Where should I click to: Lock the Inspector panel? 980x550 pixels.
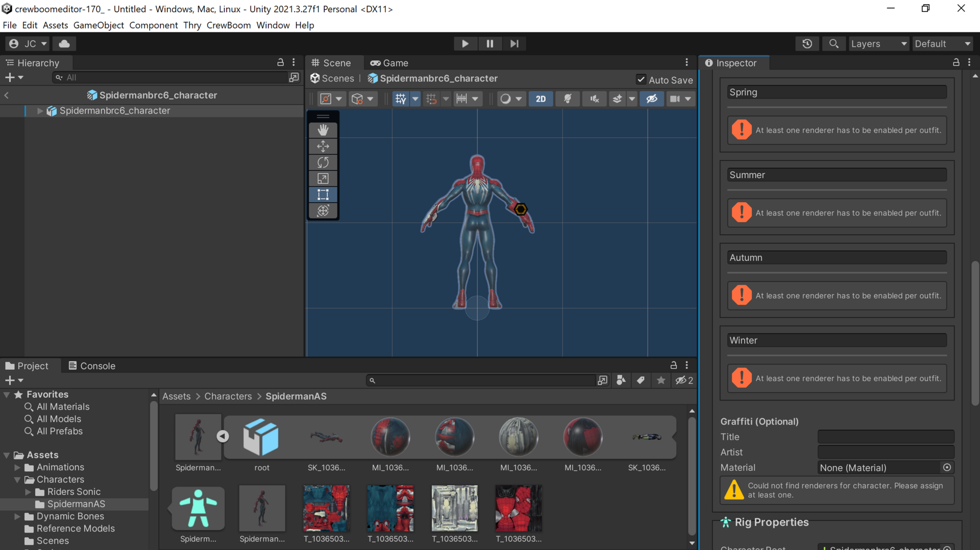coord(956,62)
